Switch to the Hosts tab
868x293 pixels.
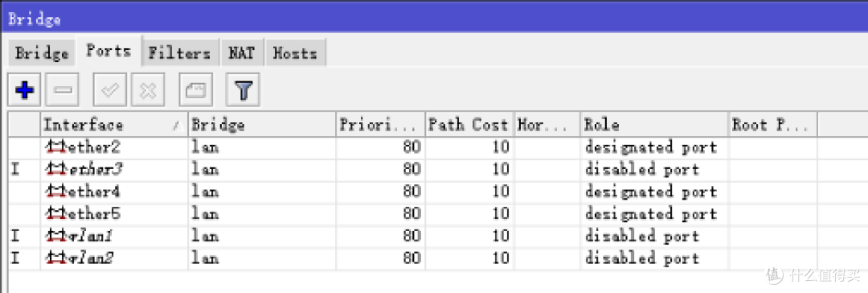pyautogui.click(x=295, y=53)
